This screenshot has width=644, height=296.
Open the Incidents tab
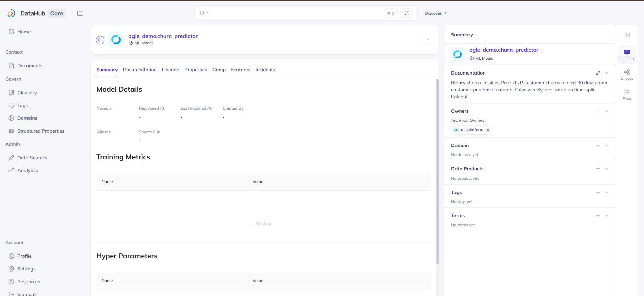tap(265, 70)
